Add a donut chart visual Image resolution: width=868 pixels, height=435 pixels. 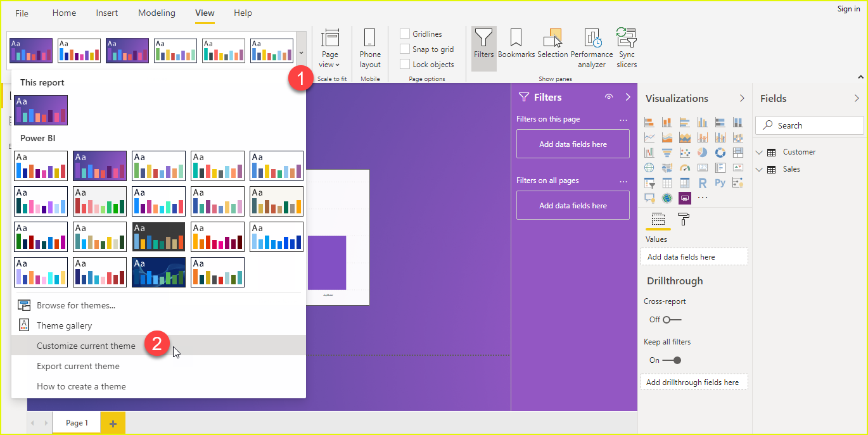point(720,152)
